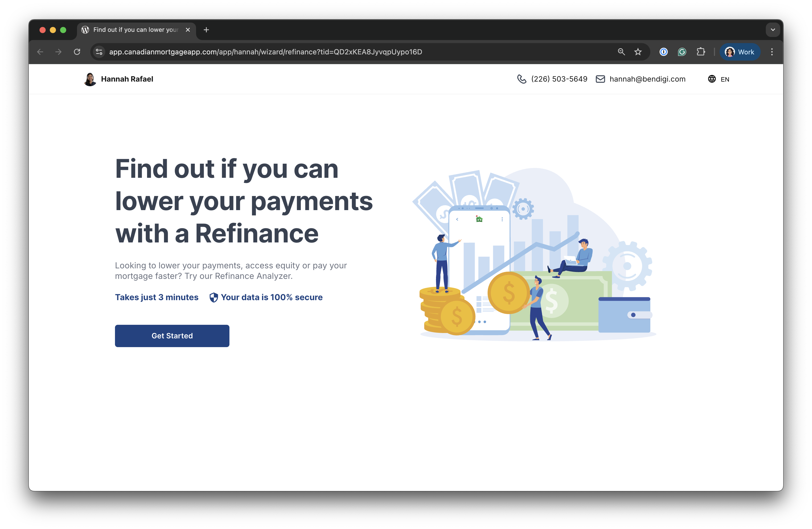Switch to the refinance wizard tab
812x529 pixels.
[x=133, y=30]
